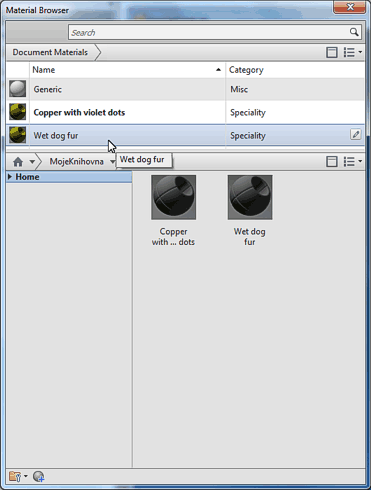Close the Material Browser window
Screen dimensions: 371x490
[x=350, y=7]
